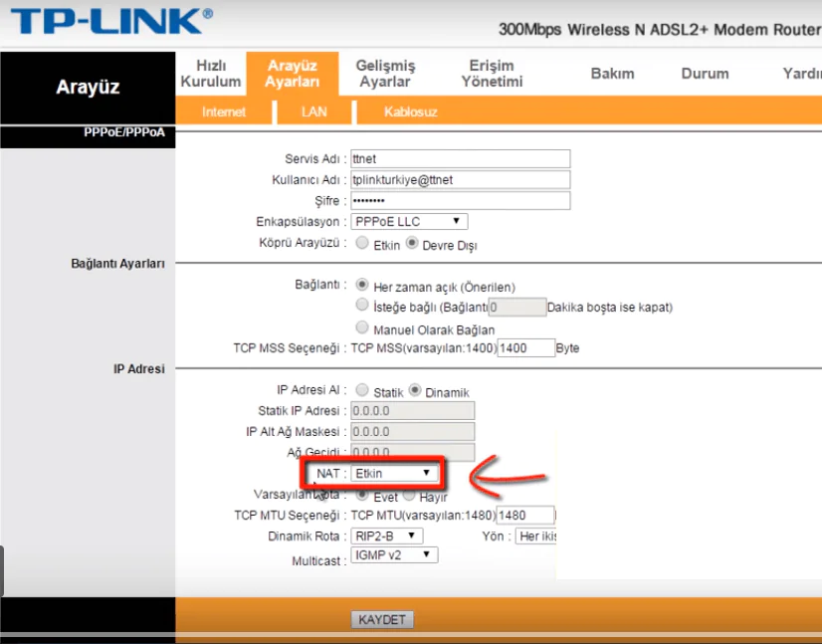Select Manuel Olarak Bağlan option
This screenshot has width=822, height=644.
coord(361,328)
